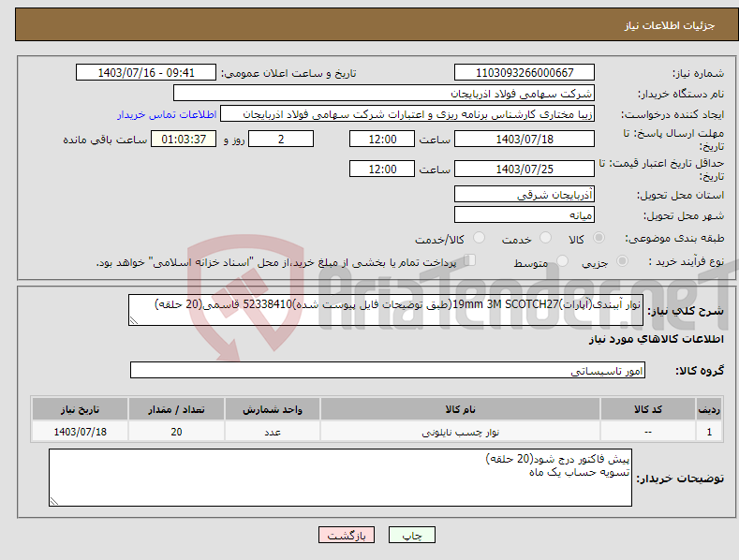739x560 pixels.
Task: Click the delivery city میانه field
Action: click(525, 215)
